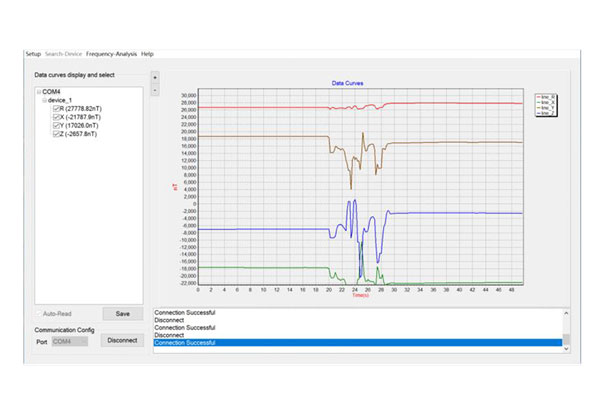Open the Frequency-Analysis menu
Viewport: 600px width, 400px height.
[x=112, y=53]
